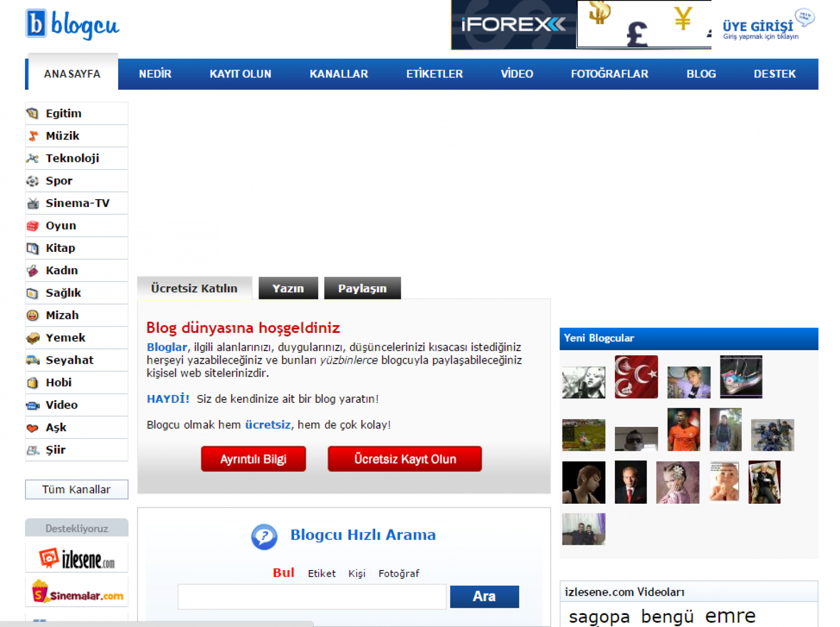The image size is (840, 627).
Task: Click the Blogcu logo icon
Action: click(x=36, y=24)
